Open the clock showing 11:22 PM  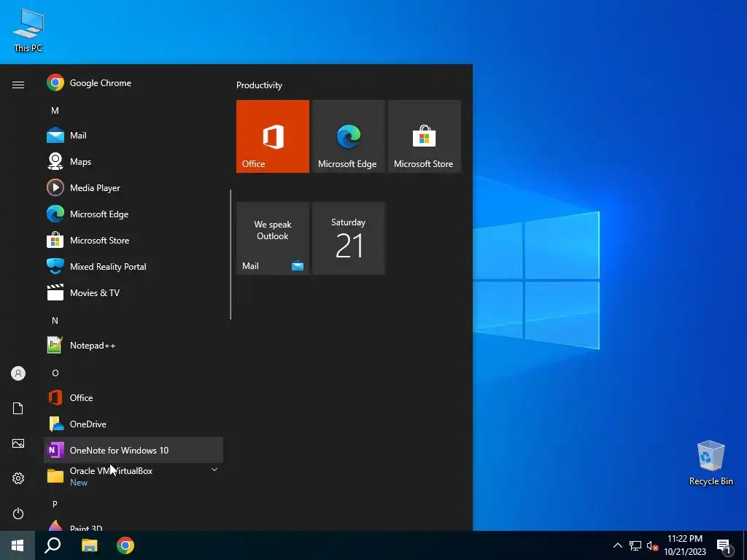[685, 545]
